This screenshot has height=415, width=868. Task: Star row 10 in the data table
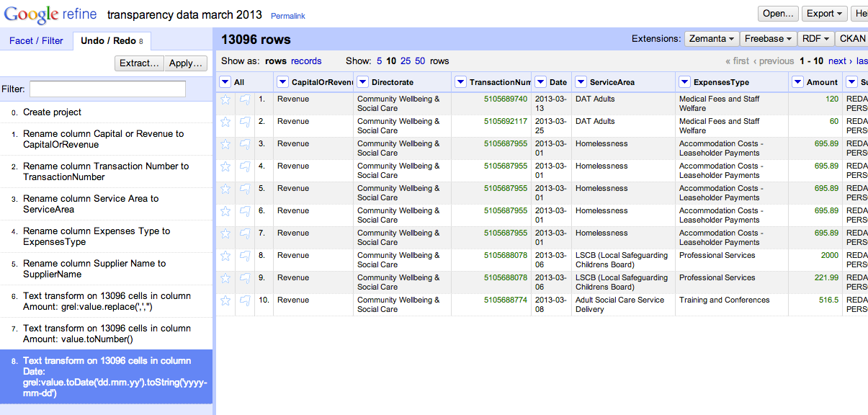pyautogui.click(x=225, y=300)
